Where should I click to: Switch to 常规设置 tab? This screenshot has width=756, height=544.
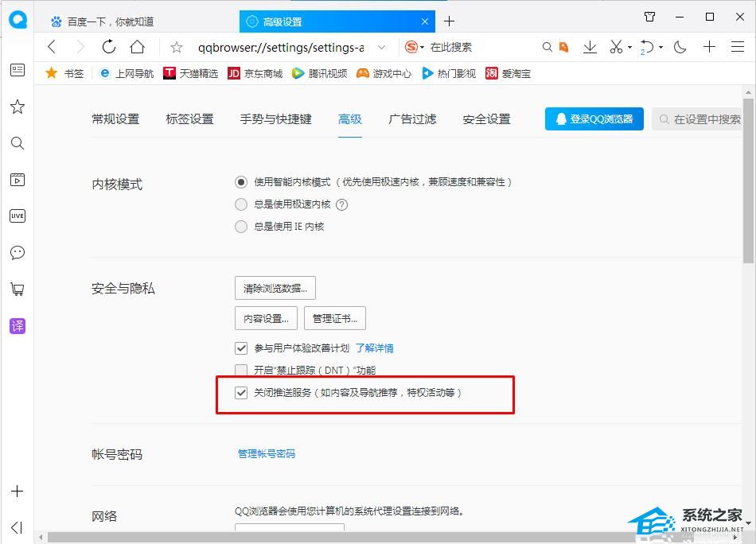pos(115,119)
